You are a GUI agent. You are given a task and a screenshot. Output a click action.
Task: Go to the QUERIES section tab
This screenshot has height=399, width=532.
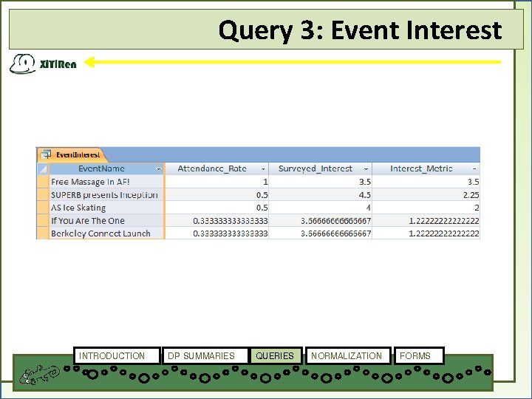click(275, 355)
